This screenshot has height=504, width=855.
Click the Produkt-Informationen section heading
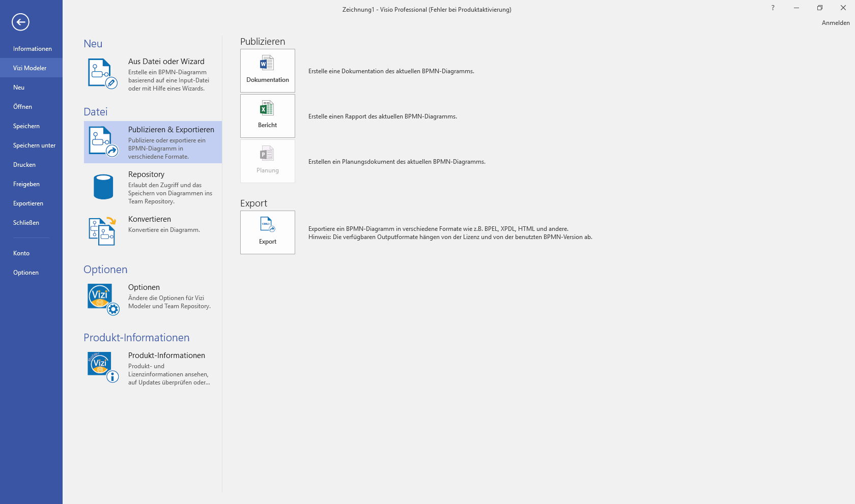136,338
